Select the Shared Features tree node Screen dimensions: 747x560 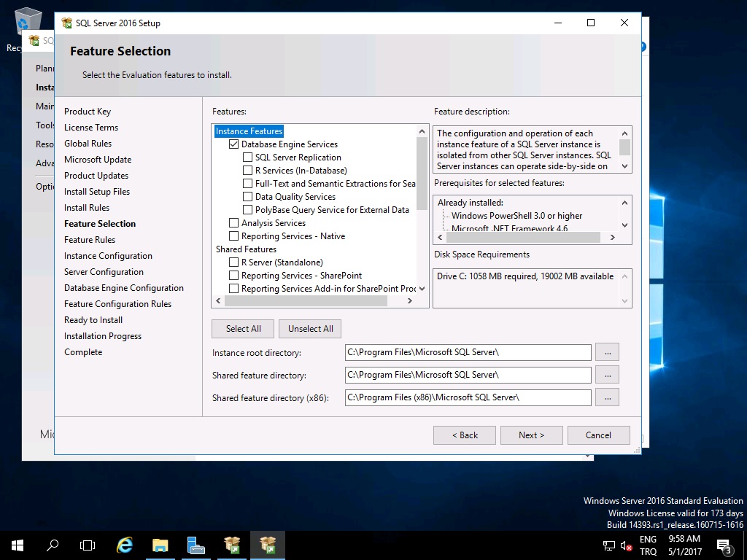point(246,249)
